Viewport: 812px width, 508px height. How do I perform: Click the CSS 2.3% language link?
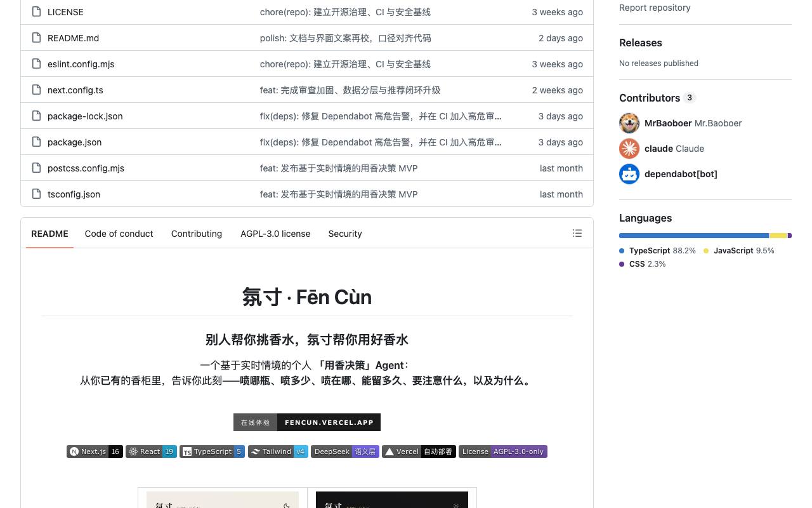[643, 264]
